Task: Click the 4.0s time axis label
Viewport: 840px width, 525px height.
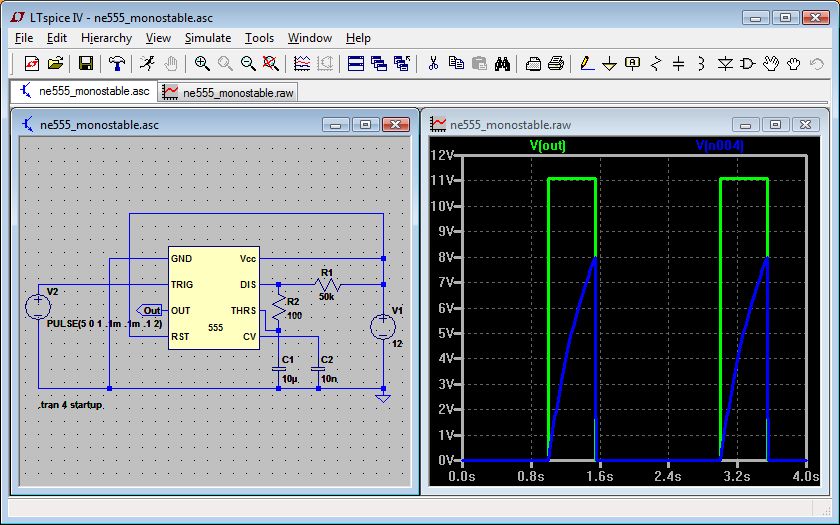Action: (x=805, y=476)
